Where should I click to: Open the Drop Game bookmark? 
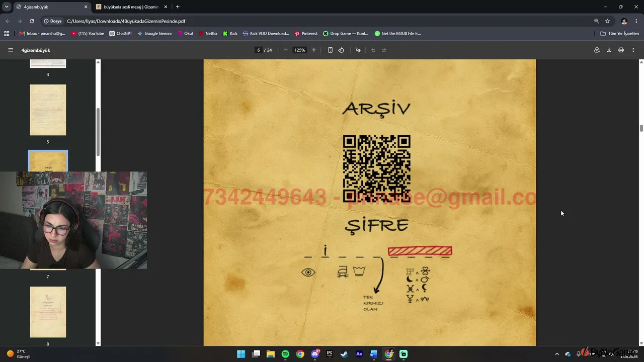pyautogui.click(x=346, y=34)
